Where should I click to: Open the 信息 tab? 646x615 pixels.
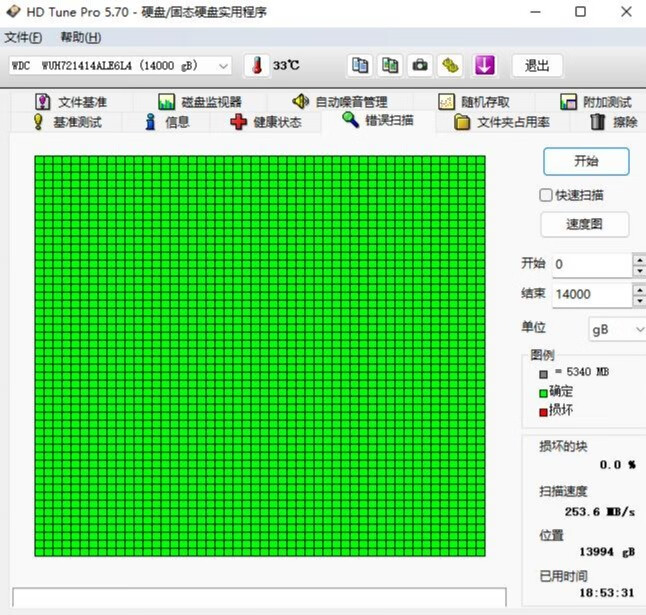click(x=167, y=122)
